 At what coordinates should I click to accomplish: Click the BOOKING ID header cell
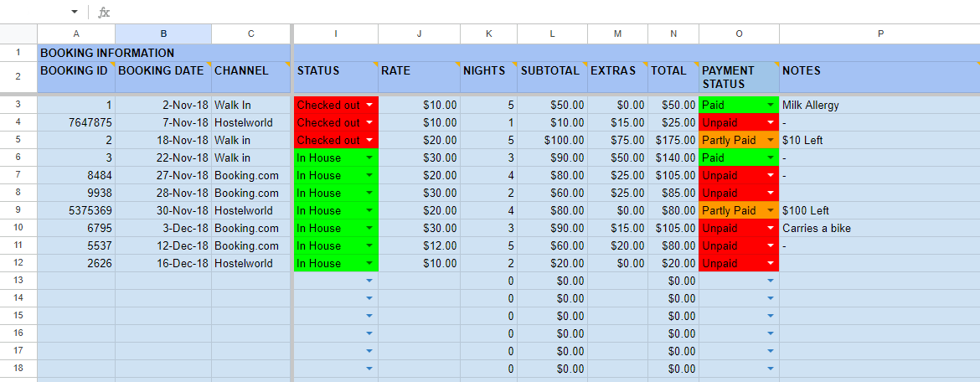76,77
